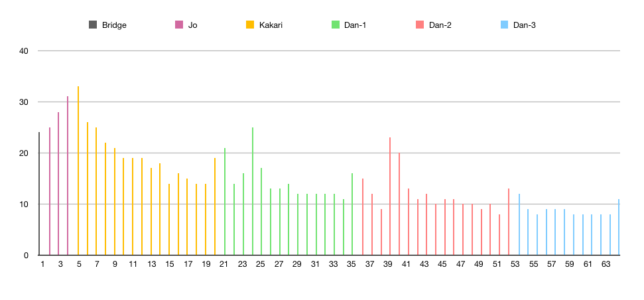Image resolution: width=644 pixels, height=300 pixels.
Task: Click the y-axis label 40
Action: [x=23, y=51]
